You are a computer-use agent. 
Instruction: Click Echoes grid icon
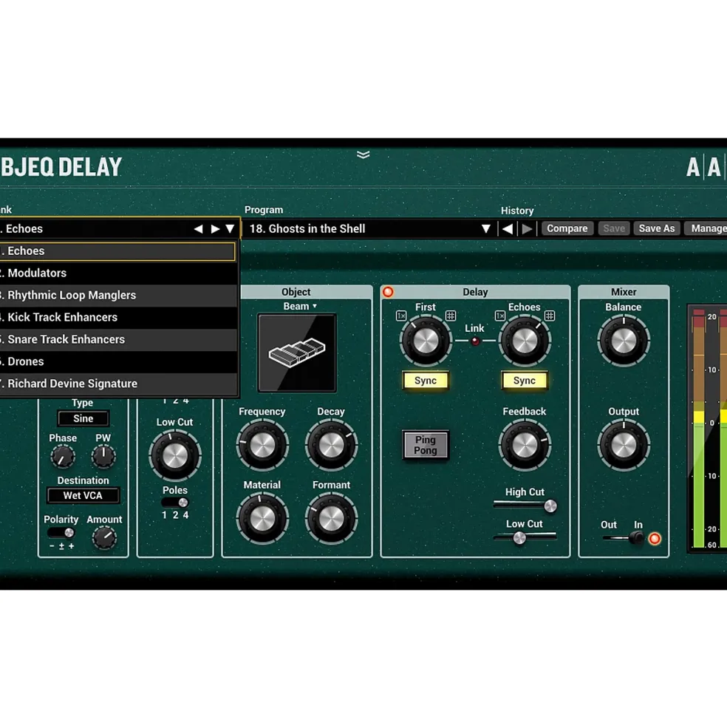tap(549, 316)
